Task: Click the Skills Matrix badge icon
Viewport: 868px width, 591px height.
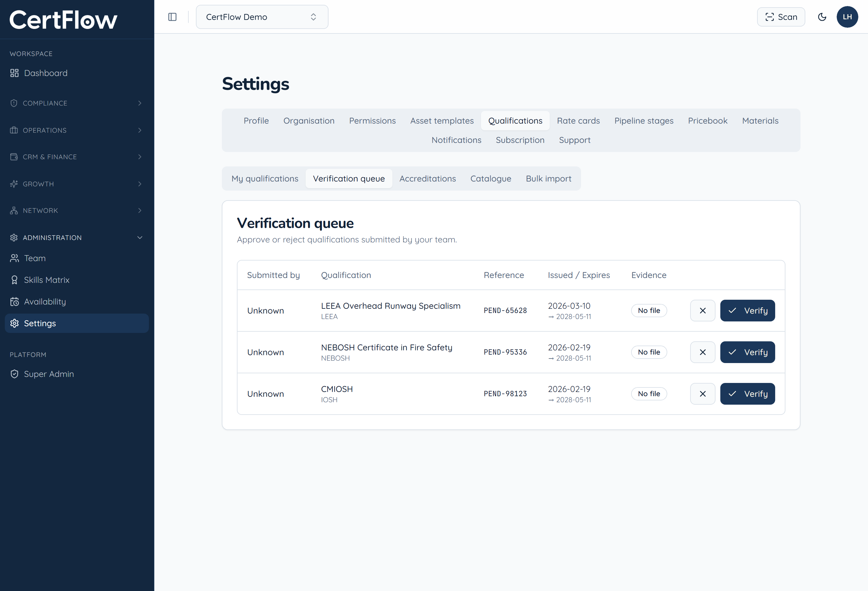Action: pos(14,280)
